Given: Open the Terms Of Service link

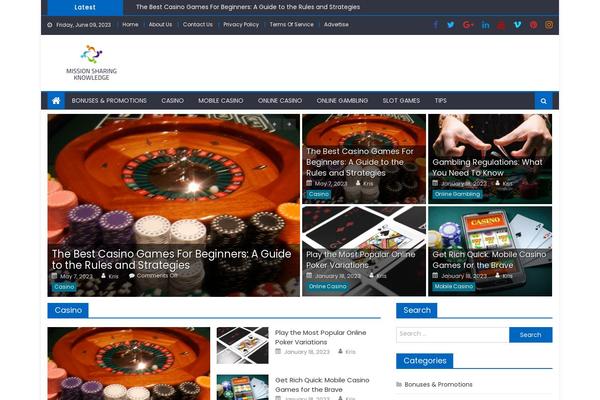Looking at the screenshot, I should 292,24.
